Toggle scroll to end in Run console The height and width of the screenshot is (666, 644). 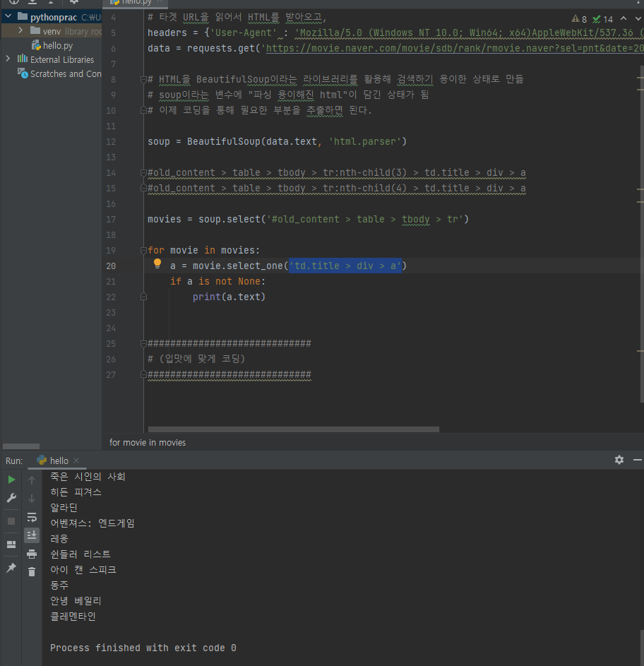(x=32, y=535)
